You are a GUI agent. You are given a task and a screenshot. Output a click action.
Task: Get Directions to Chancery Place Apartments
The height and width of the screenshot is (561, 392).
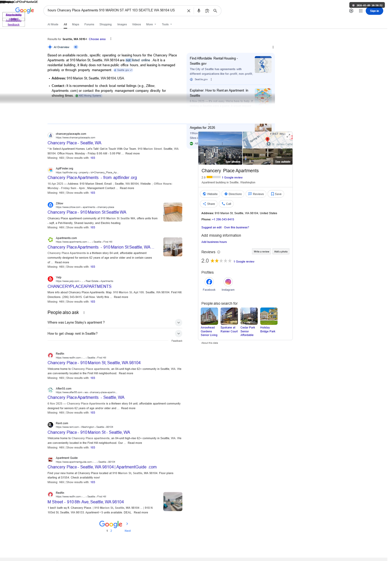tap(233, 194)
